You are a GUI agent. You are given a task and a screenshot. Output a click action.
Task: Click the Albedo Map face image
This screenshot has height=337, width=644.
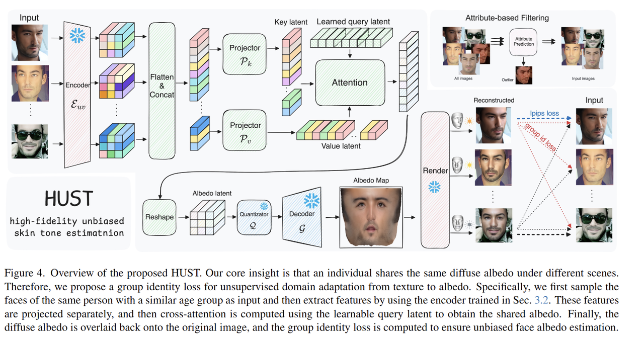pyautogui.click(x=371, y=216)
